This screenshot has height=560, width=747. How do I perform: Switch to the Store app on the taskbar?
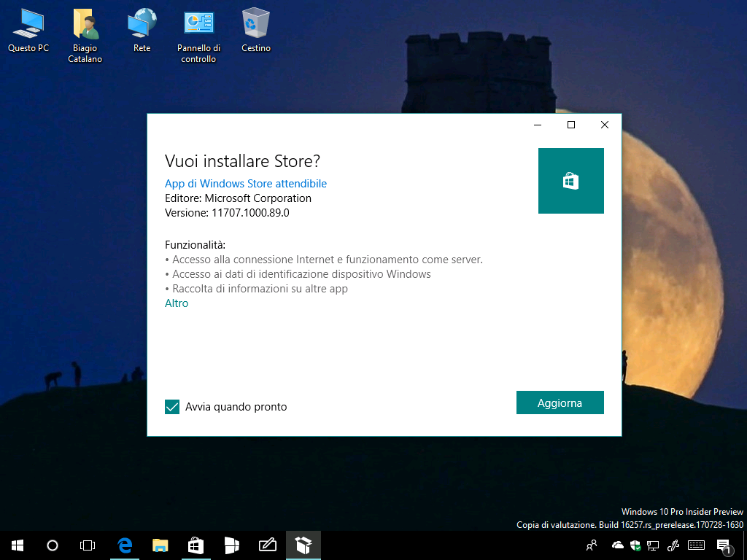click(196, 545)
